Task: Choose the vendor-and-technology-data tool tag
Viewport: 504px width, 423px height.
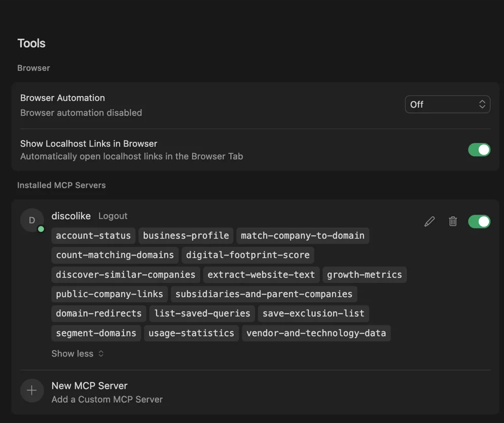Action: [316, 333]
